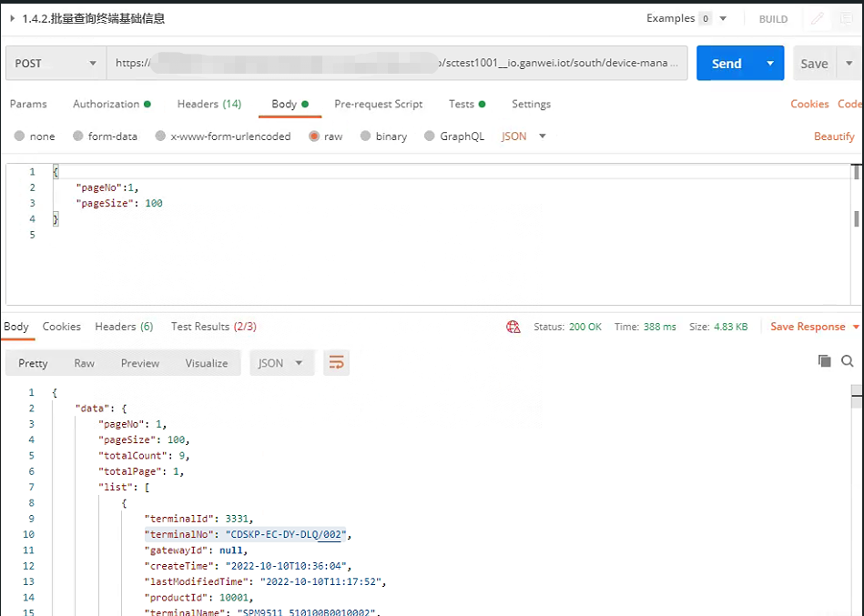Click the Beautify link
Image resolution: width=864 pixels, height=616 pixels.
click(834, 136)
